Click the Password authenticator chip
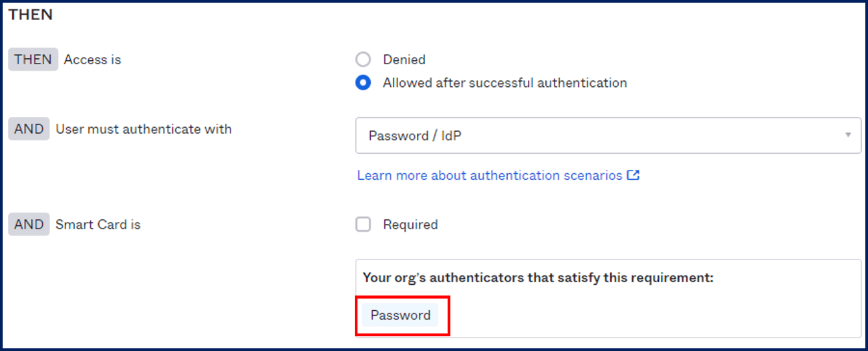Screen dimensions: 868x351 400,315
